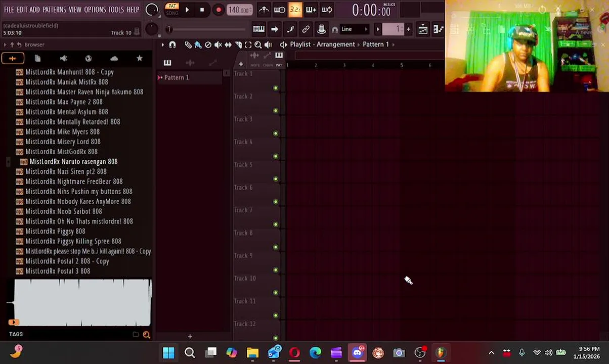
Task: Select the browser cloud library tab icon
Action: click(114, 59)
